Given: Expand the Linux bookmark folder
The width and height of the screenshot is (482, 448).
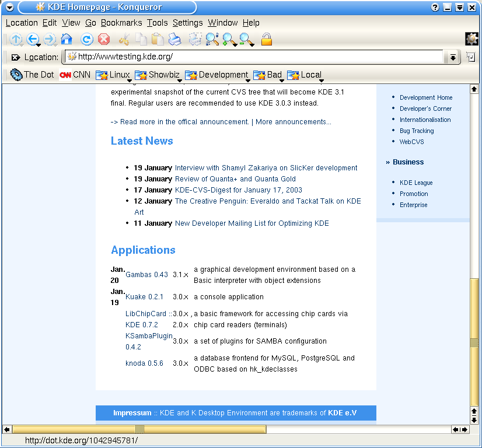Looking at the screenshot, I should (x=113, y=75).
